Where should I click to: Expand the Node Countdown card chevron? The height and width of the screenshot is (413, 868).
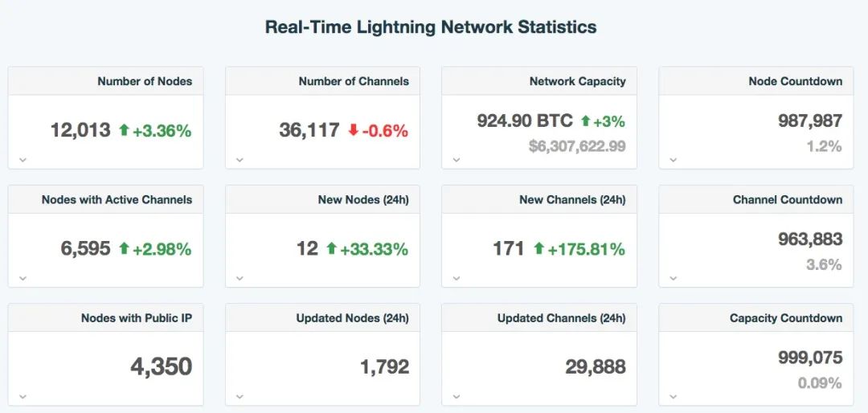pos(674,159)
